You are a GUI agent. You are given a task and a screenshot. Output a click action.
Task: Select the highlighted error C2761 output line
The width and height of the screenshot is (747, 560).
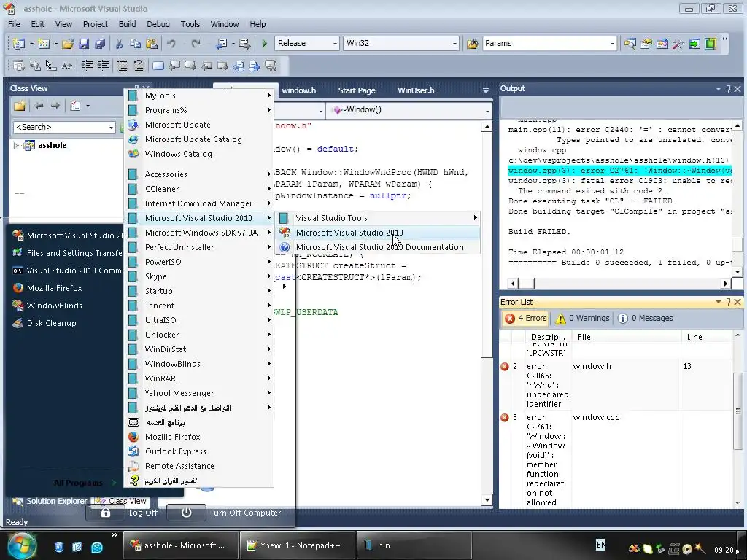pyautogui.click(x=620, y=171)
